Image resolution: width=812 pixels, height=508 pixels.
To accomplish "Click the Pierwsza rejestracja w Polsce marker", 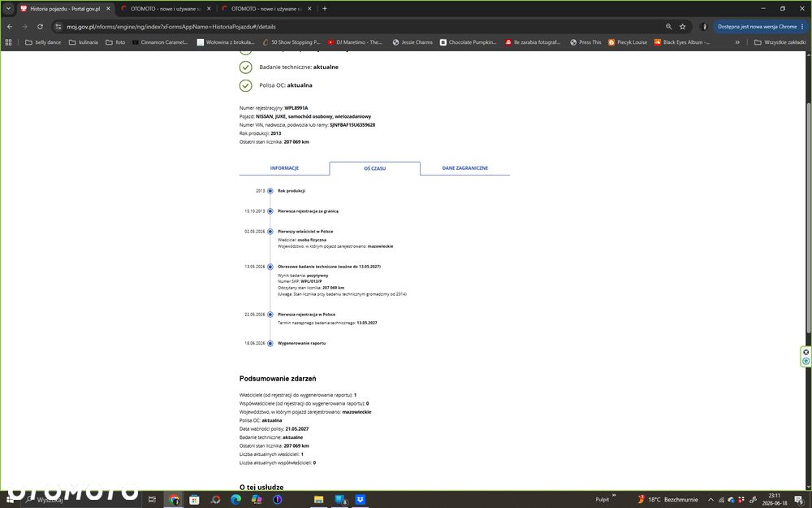I will click(x=270, y=314).
